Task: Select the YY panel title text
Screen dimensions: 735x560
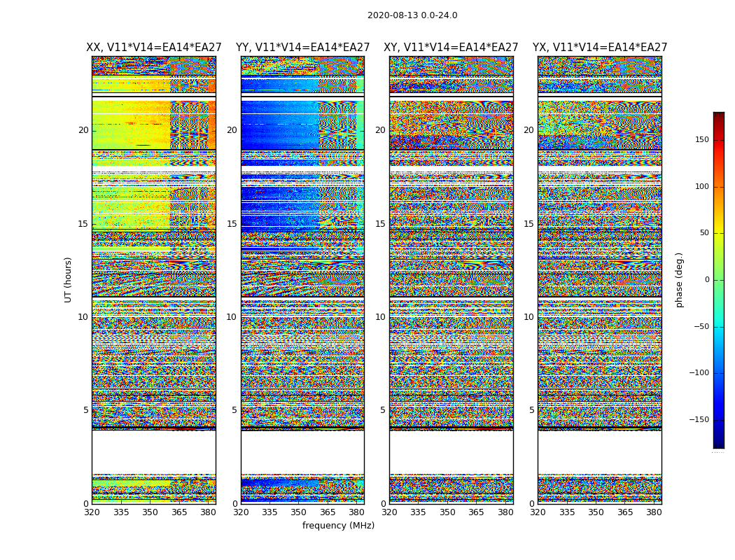Action: coord(302,48)
